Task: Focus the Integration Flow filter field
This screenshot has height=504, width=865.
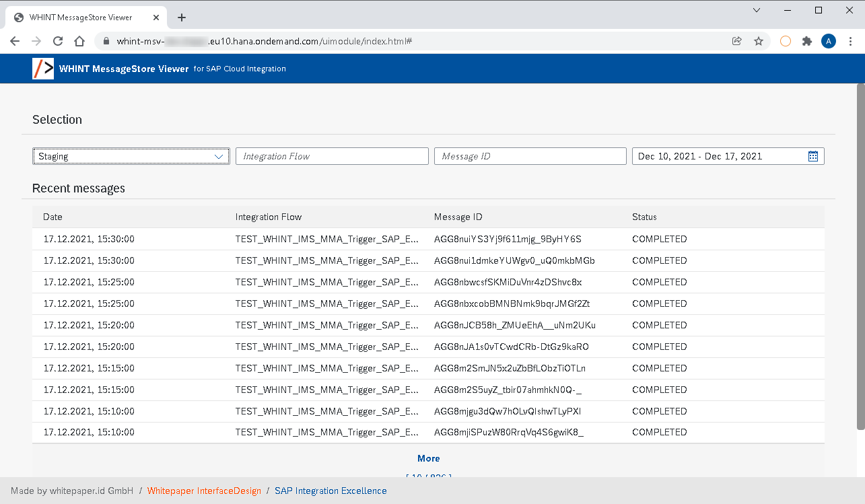Action: (x=332, y=156)
